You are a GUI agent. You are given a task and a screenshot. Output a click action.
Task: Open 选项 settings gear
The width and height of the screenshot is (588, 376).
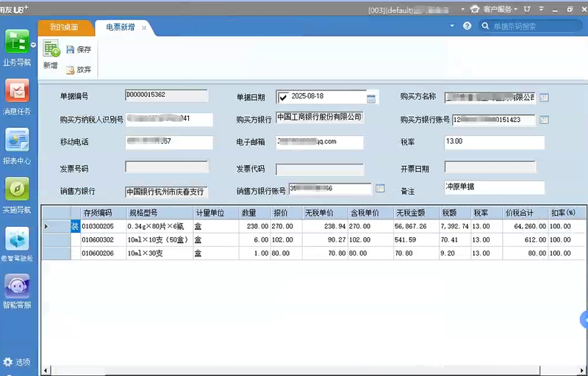tap(16, 362)
